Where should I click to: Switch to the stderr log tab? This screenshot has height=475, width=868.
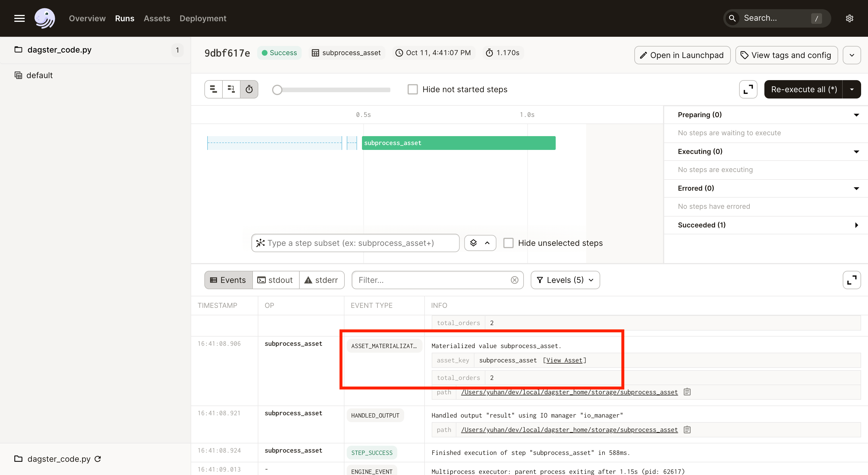(322, 280)
